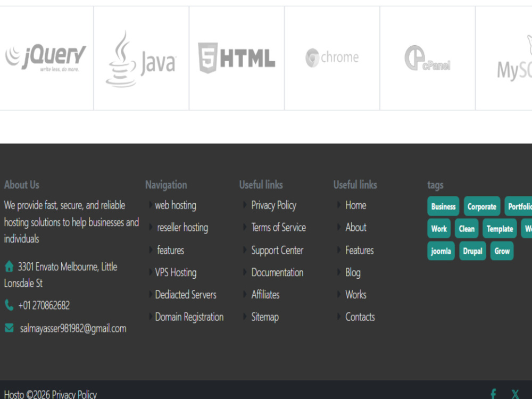Open the Blog footer link
Image resolution: width=532 pixels, height=399 pixels.
353,272
